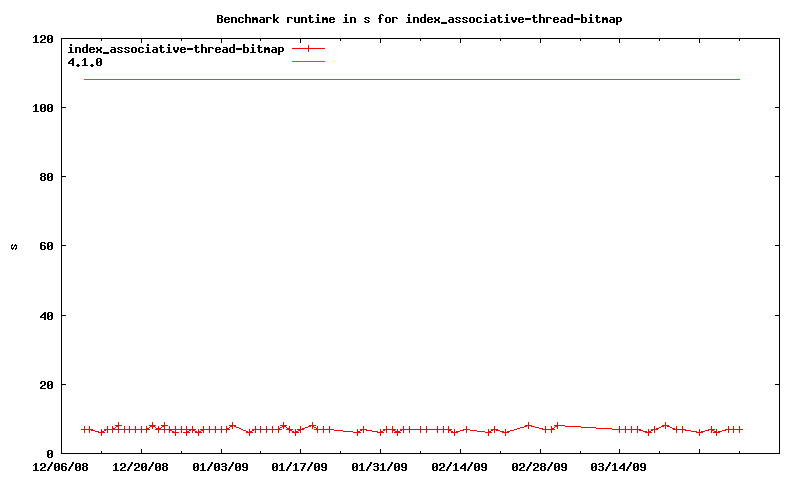This screenshot has width=800, height=480.
Task: Click the 120 y-axis tick label
Action: (43, 39)
